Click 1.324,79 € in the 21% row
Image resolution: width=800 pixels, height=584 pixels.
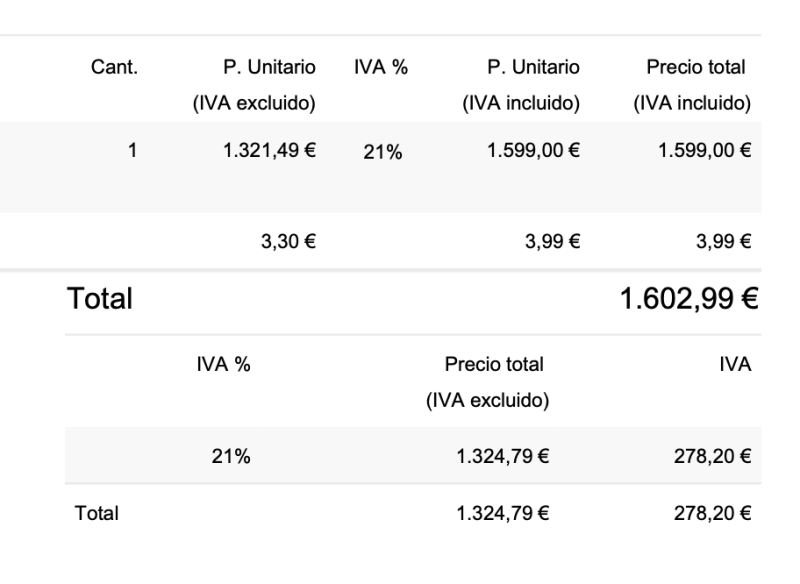503,456
